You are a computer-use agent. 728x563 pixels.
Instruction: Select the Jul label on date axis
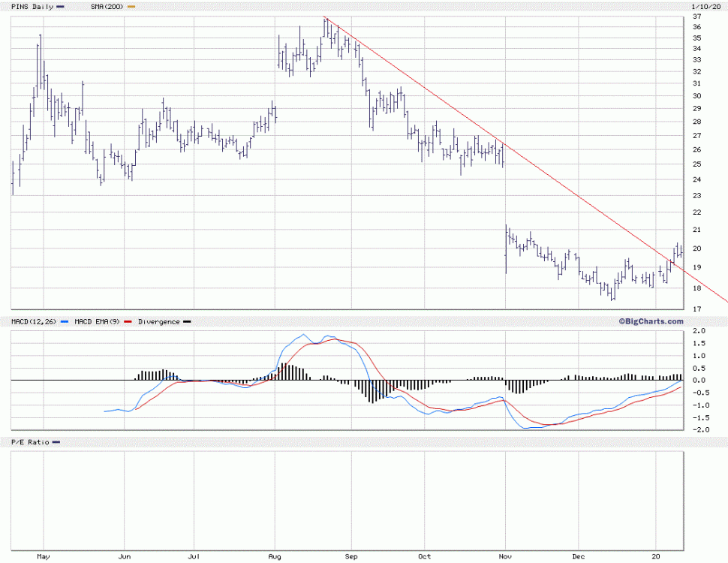click(x=194, y=556)
